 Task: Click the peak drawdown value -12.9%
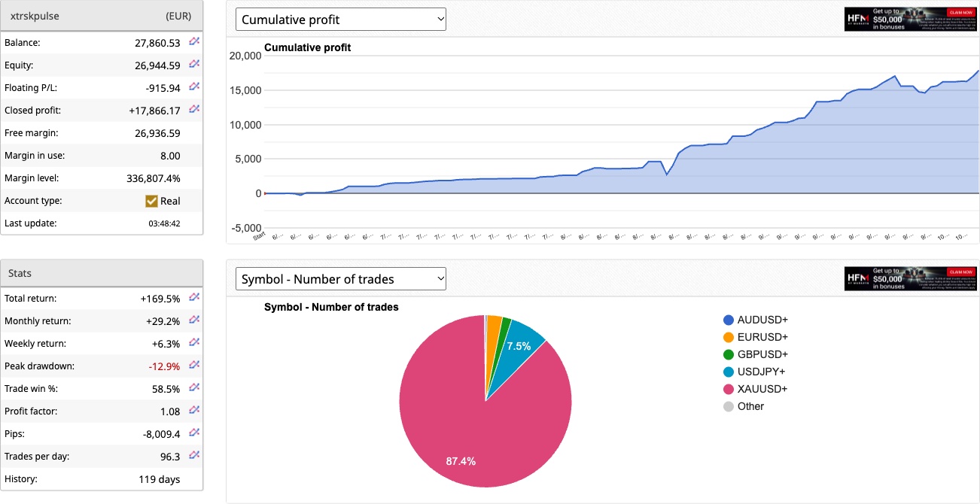pyautogui.click(x=165, y=366)
